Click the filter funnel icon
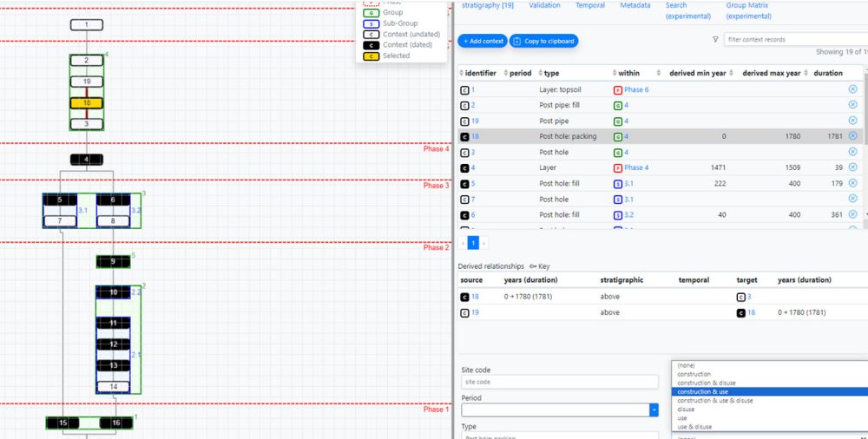The image size is (868, 439). point(715,39)
